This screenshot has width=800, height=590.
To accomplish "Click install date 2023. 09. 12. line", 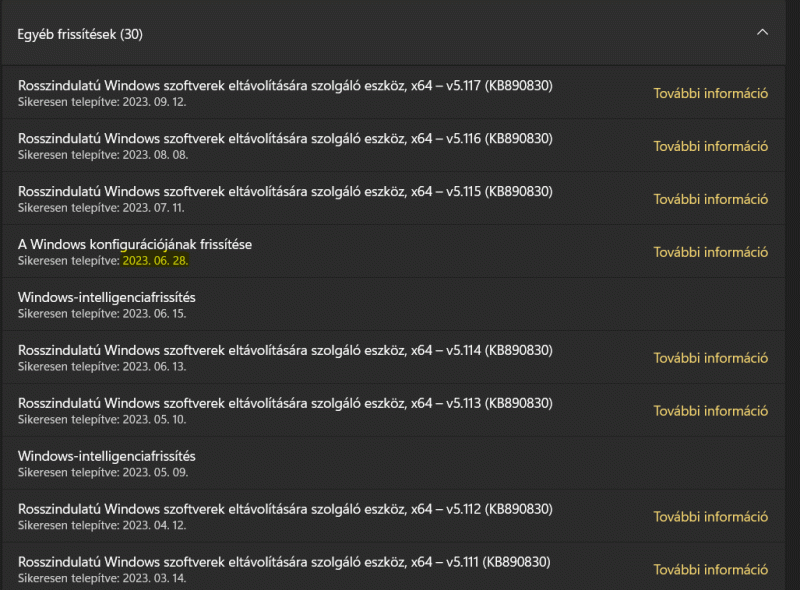I will tap(102, 102).
